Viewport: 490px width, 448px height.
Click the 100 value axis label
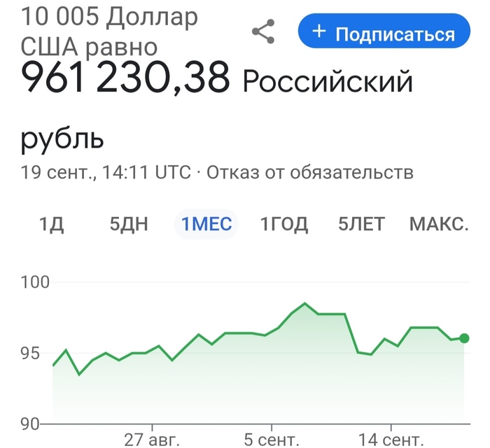pos(34,283)
